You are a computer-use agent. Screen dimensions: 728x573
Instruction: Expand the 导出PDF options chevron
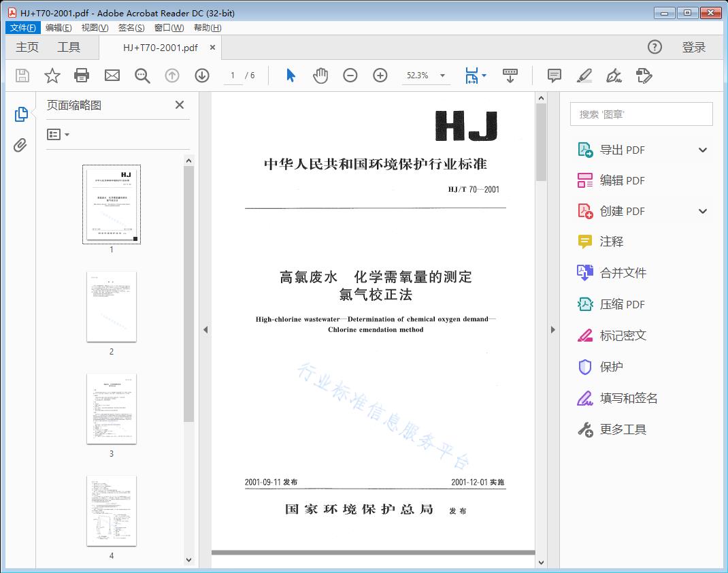pos(702,149)
